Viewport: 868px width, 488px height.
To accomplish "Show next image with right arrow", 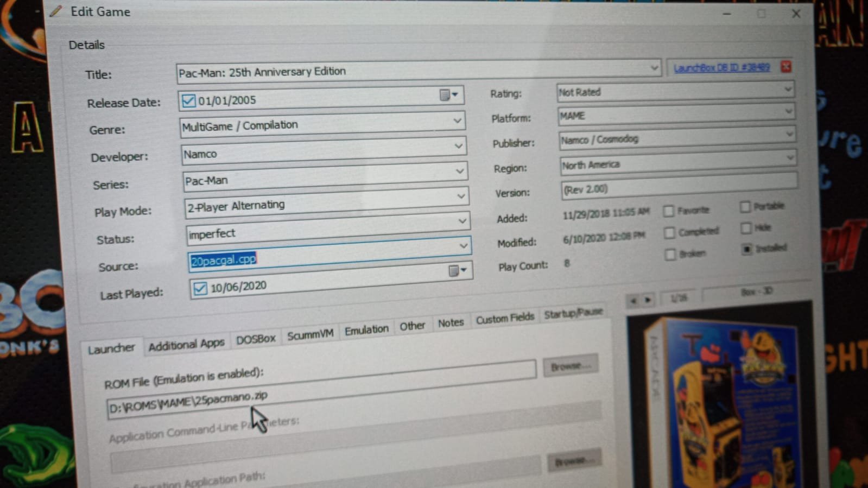I will [648, 300].
